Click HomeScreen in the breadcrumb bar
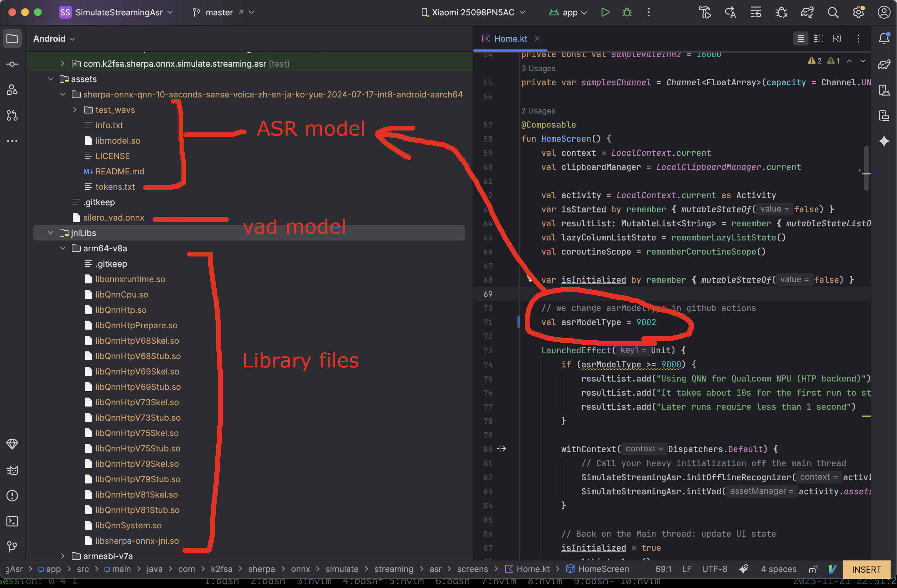The width and height of the screenshot is (897, 588). 603,569
